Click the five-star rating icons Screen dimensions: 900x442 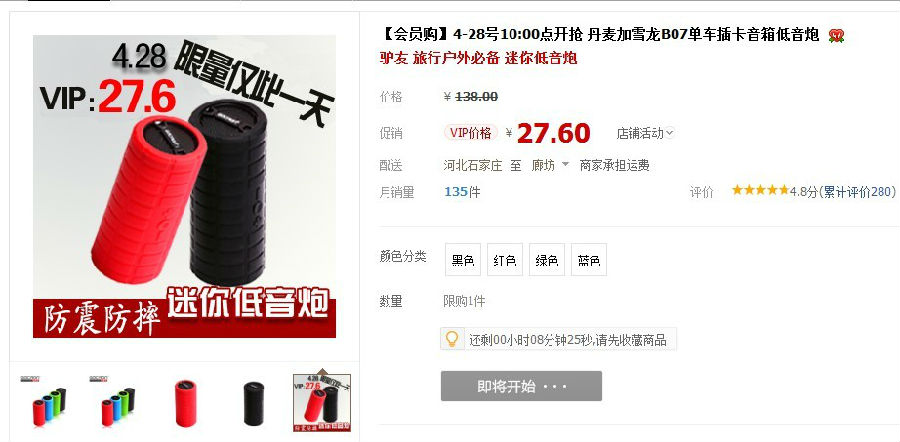[760, 191]
